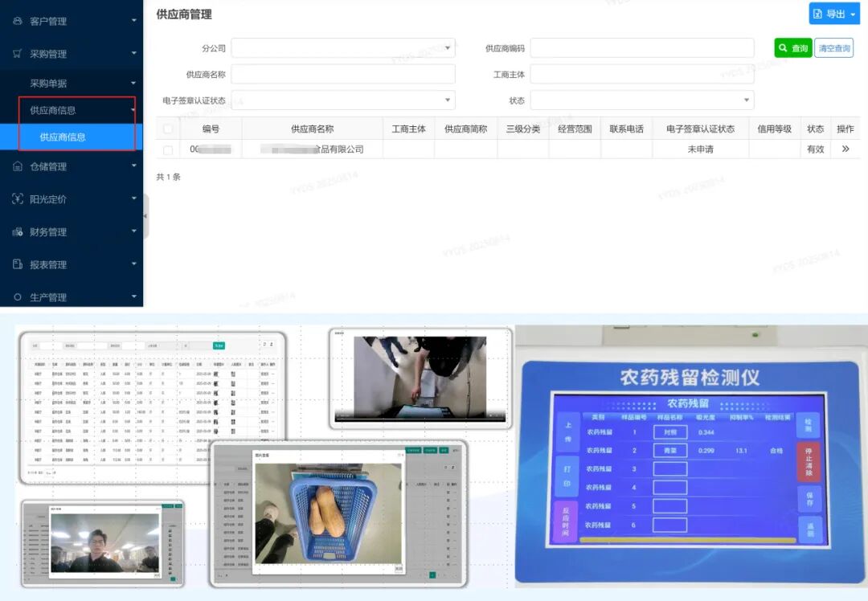Open the 电子签章认证状态 filter dropdown
Image resolution: width=868 pixels, height=601 pixels.
click(x=343, y=100)
